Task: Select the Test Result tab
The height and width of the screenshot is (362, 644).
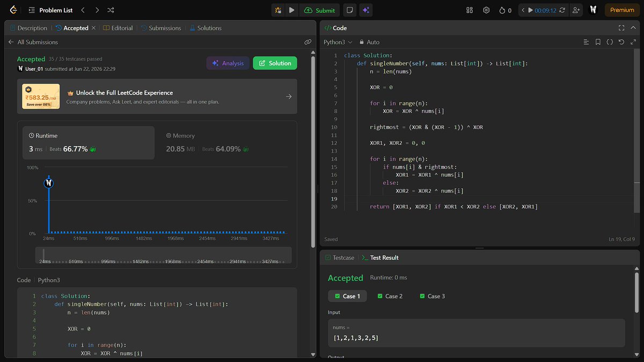Action: 379,257
